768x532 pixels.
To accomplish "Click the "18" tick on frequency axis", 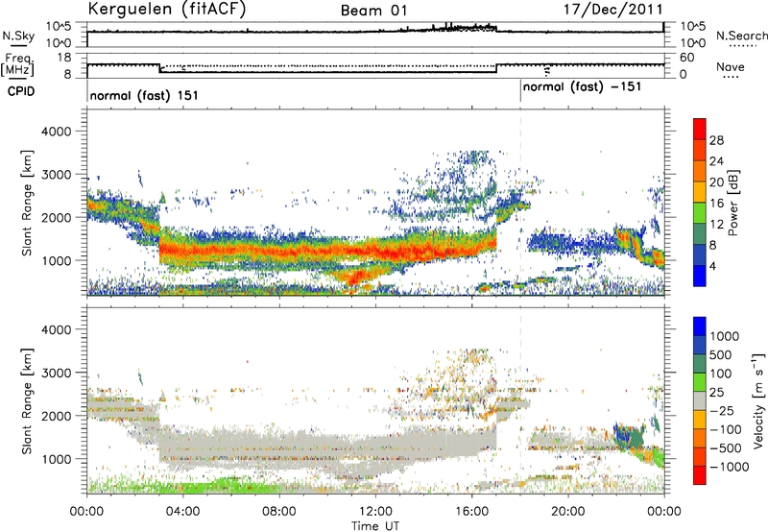I will (64, 57).
